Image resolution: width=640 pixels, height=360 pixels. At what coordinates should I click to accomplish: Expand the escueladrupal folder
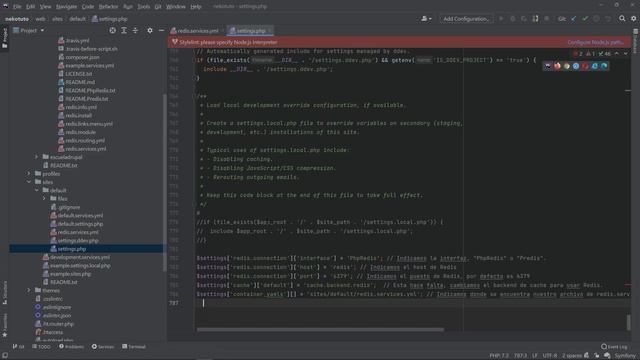(x=36, y=157)
